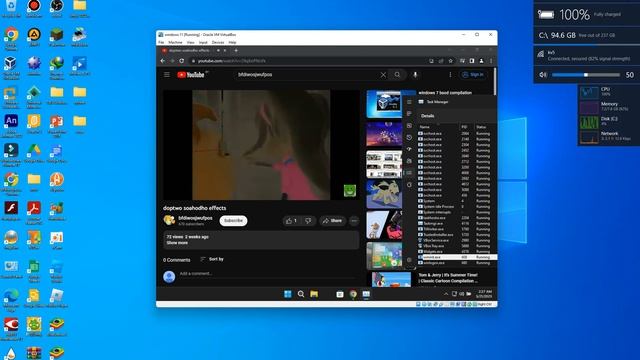Click the speaker mute icon in gadget
Image resolution: width=640 pixels, height=360 pixels.
click(x=542, y=75)
